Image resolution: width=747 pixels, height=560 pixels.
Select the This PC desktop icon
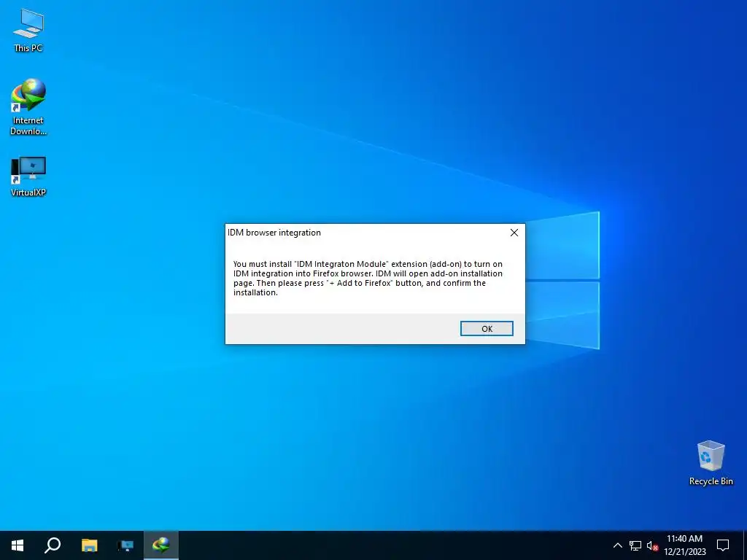28,31
